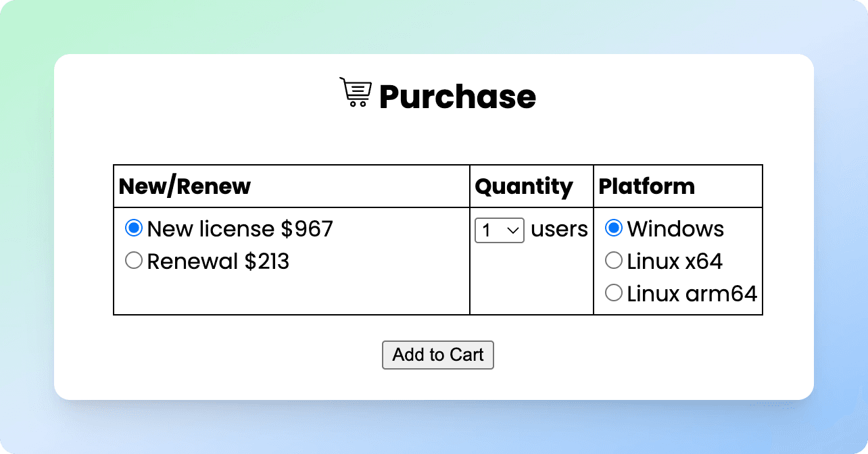Click inside the quantity selector showing 1
Image resolution: width=868 pixels, height=454 pixels.
[x=490, y=230]
